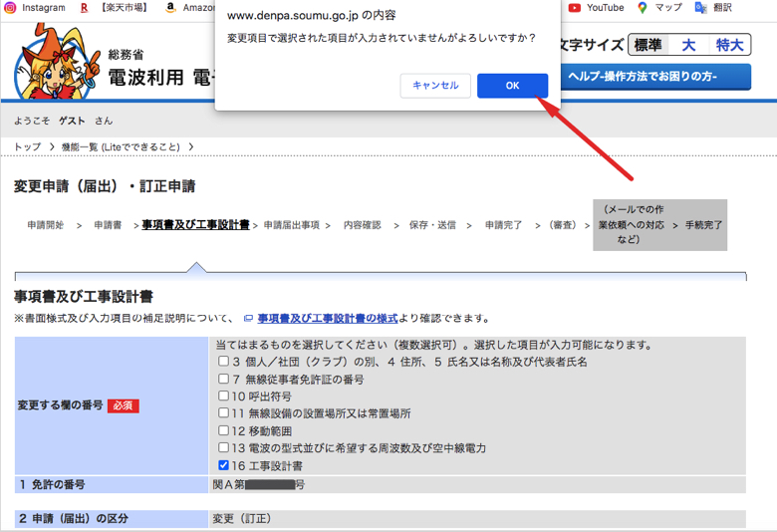The image size is (777, 532).
Task: Go to トップ breadcrumb
Action: [x=27, y=146]
